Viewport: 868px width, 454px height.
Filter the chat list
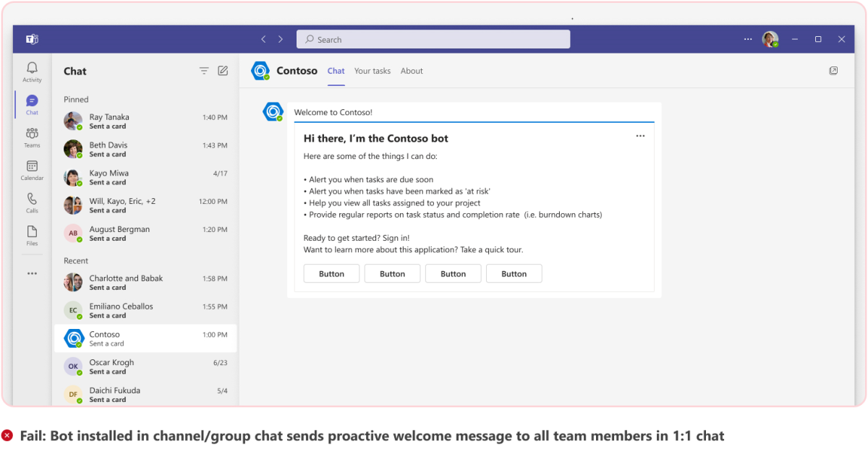[204, 71]
